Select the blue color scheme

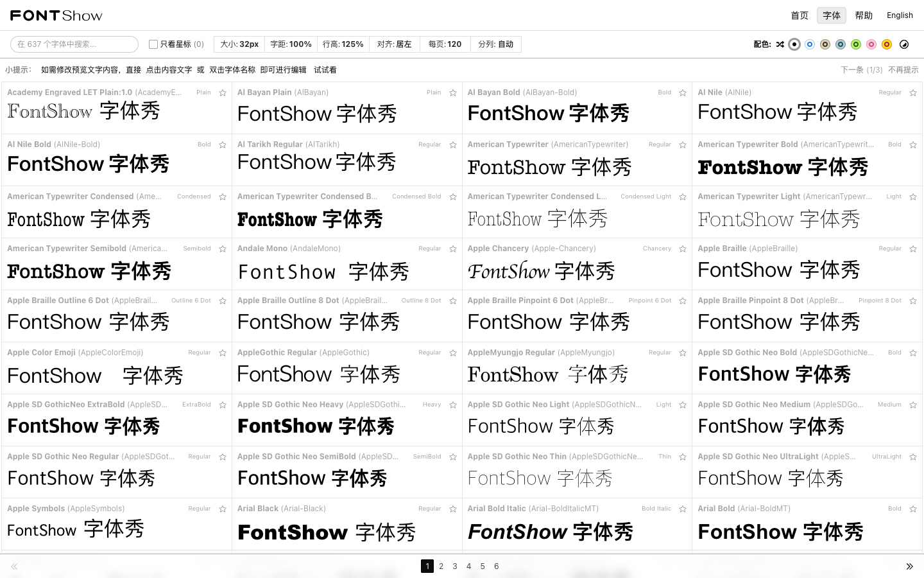coord(810,44)
